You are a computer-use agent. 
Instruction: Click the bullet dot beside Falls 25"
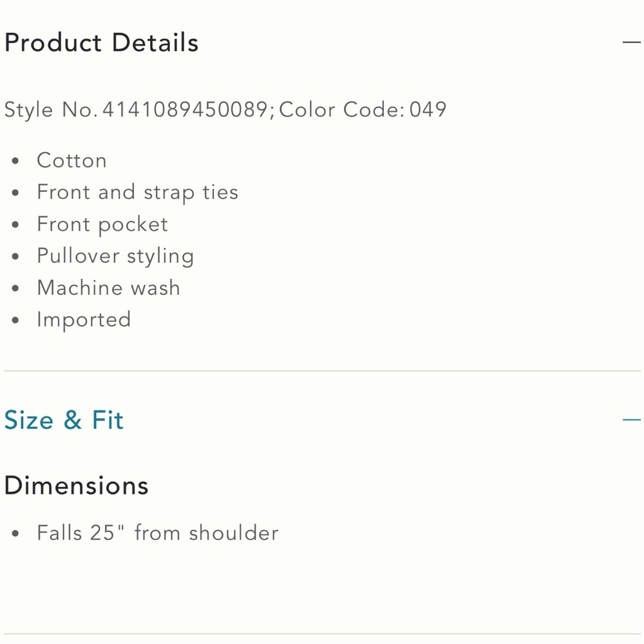click(15, 534)
